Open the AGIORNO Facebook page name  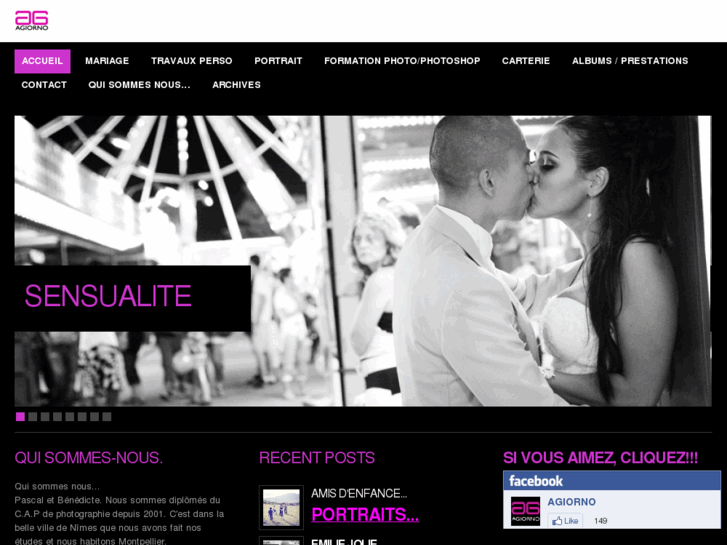point(572,502)
